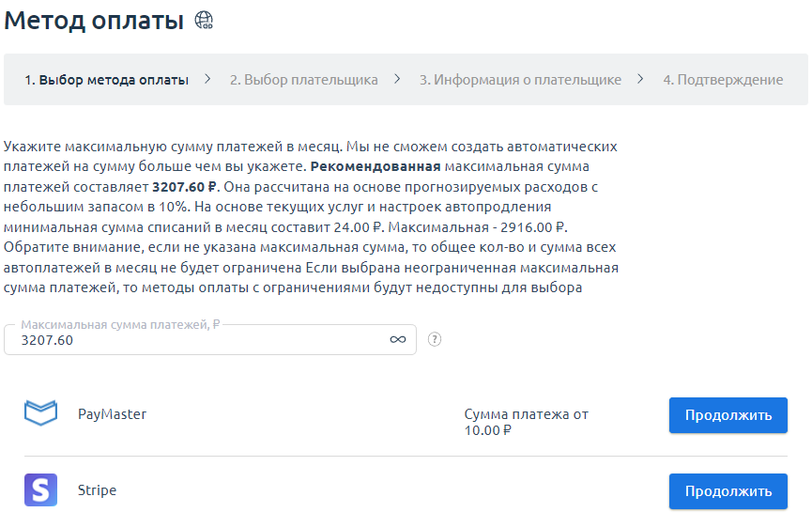Click the Сумма платежа от 10.00 ₽ note

click(526, 422)
